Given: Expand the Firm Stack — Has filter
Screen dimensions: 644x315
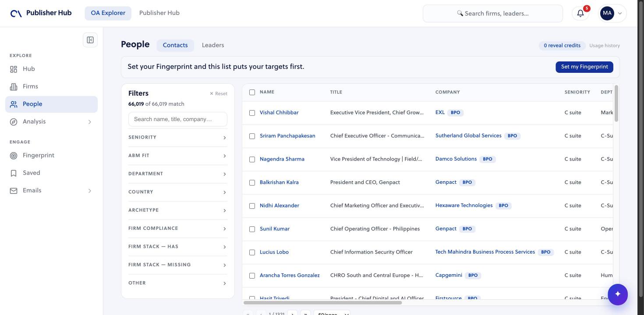Looking at the screenshot, I should (x=177, y=247).
